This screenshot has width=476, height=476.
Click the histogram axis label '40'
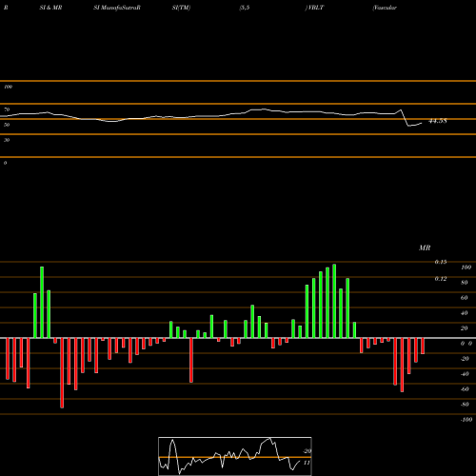465,313
